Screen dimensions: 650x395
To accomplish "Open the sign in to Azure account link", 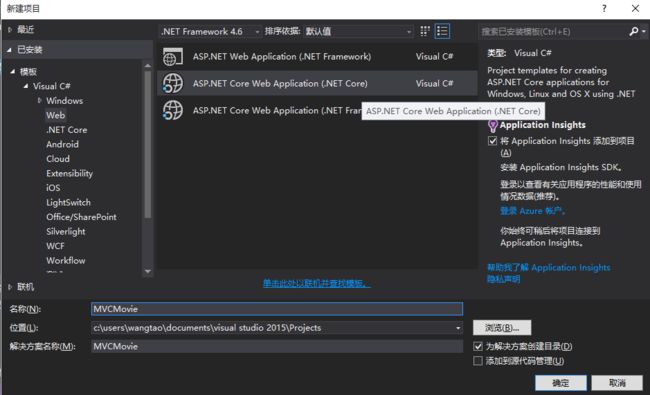I will (532, 211).
